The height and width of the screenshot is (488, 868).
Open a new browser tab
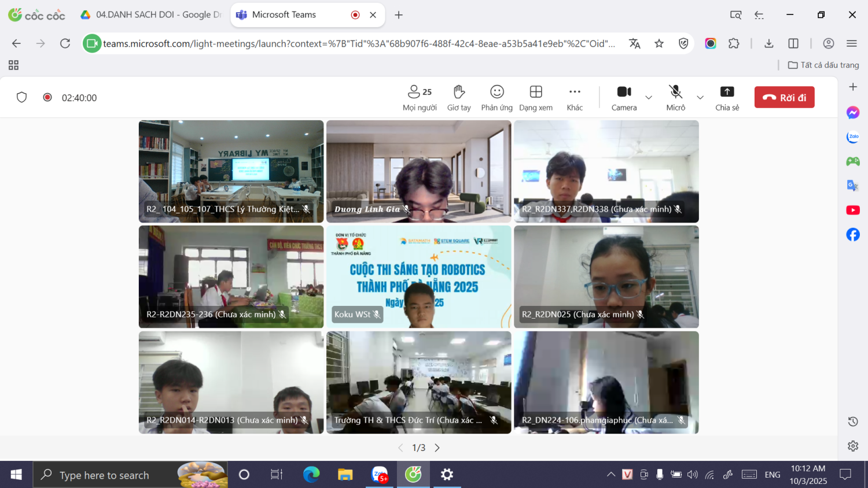(399, 15)
